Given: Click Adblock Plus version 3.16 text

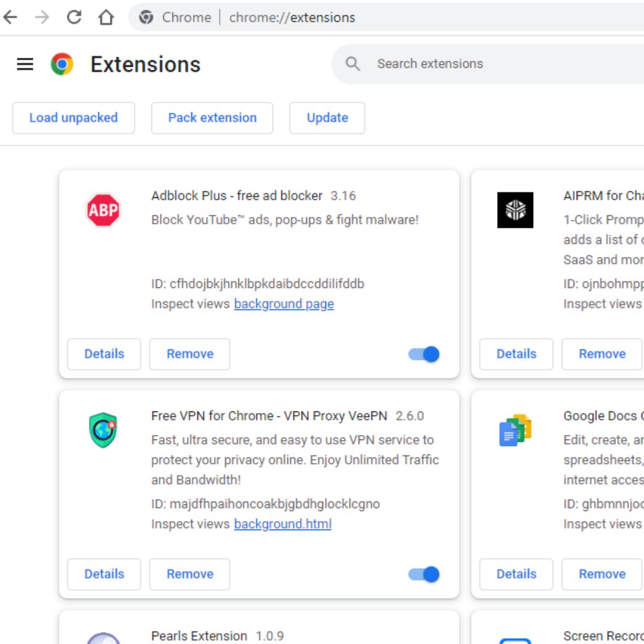Looking at the screenshot, I should [343, 196].
